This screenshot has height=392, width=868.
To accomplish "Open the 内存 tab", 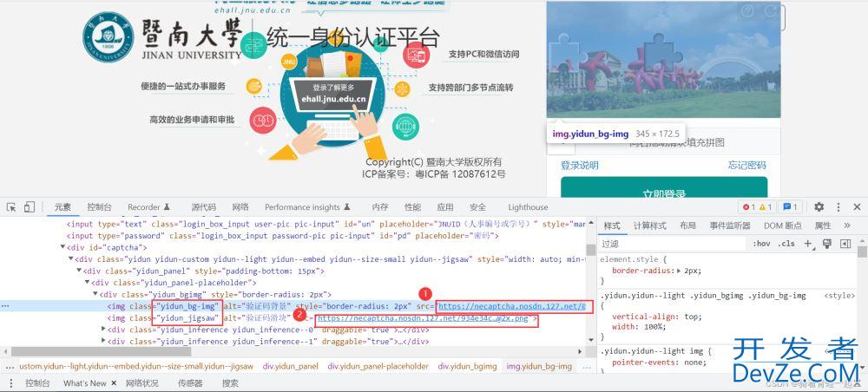I will 380,206.
